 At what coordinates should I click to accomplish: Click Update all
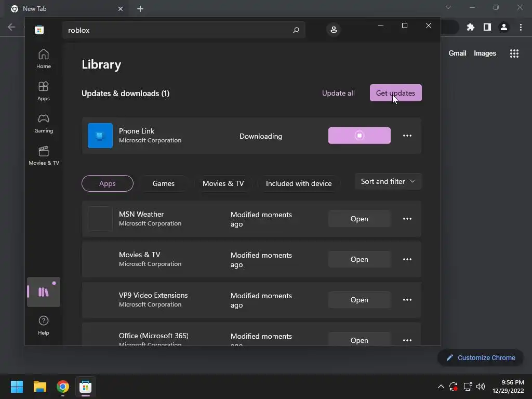coord(338,93)
